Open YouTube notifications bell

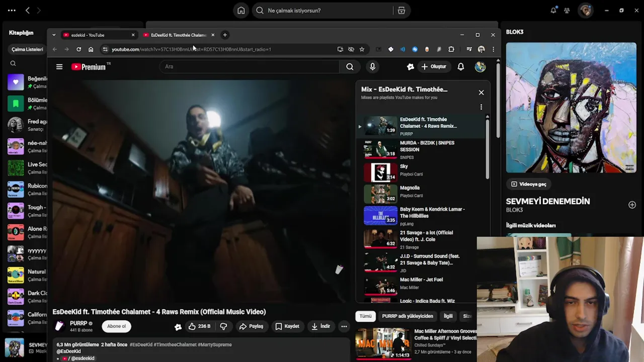tap(460, 66)
